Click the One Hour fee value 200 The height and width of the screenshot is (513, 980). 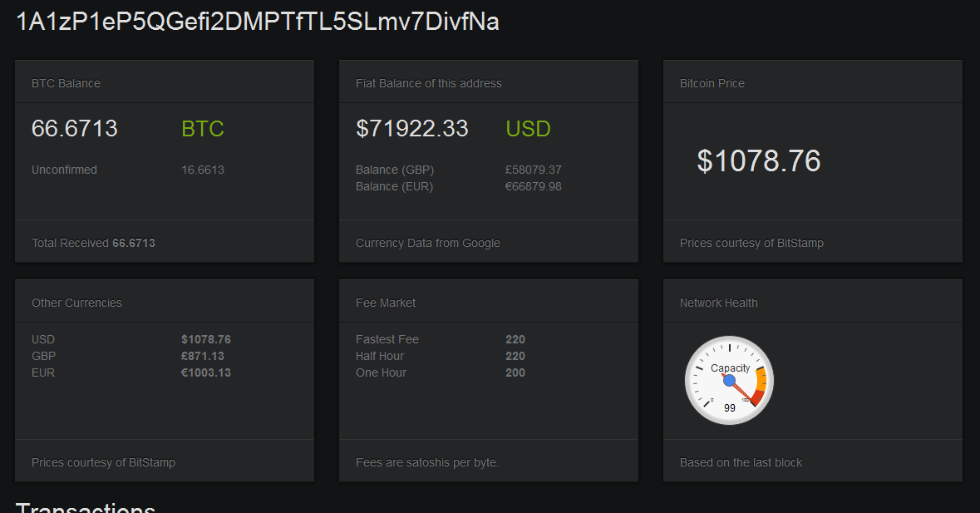[x=515, y=372]
